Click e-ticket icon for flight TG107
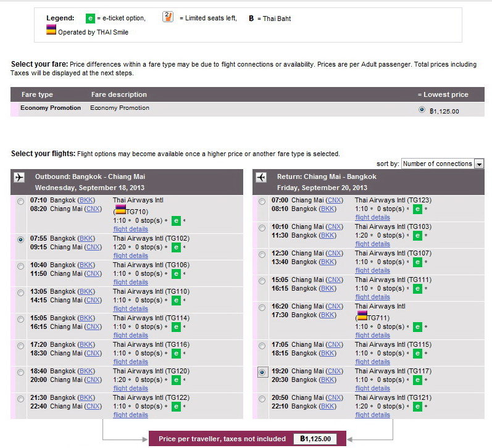 coord(417,262)
